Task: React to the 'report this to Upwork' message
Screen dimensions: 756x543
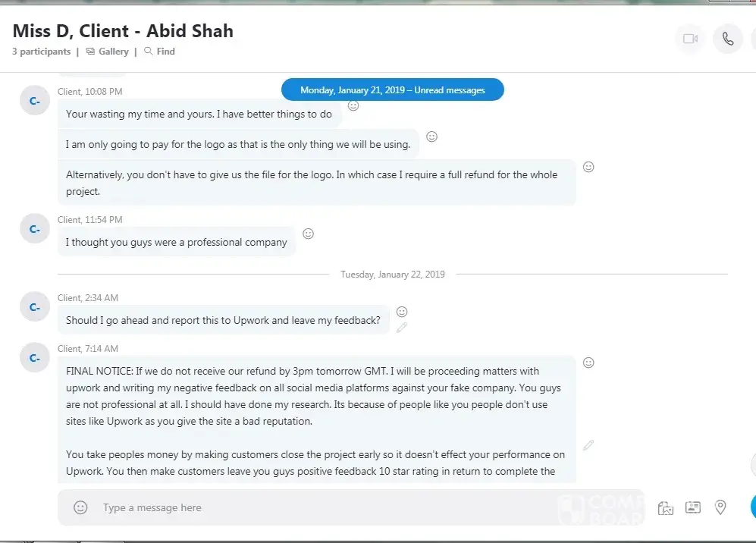Action: click(402, 312)
